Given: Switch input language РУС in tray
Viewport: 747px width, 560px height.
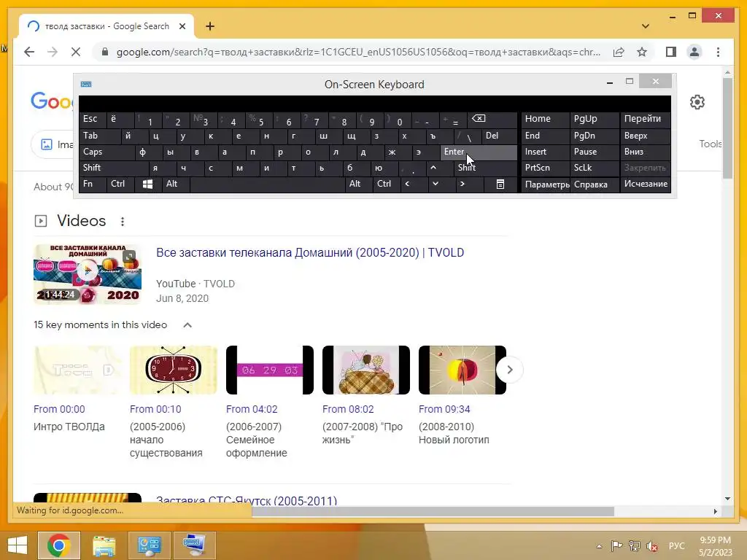Looking at the screenshot, I should pos(676,545).
